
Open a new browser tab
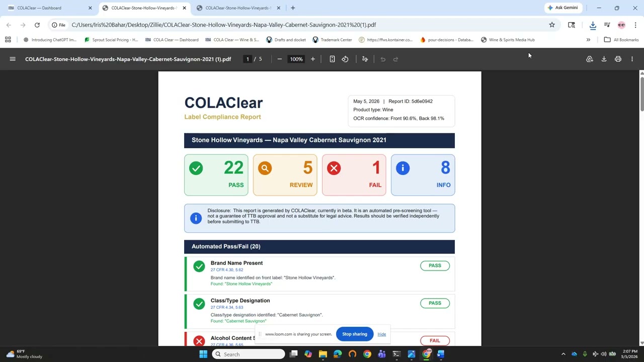coord(293,8)
